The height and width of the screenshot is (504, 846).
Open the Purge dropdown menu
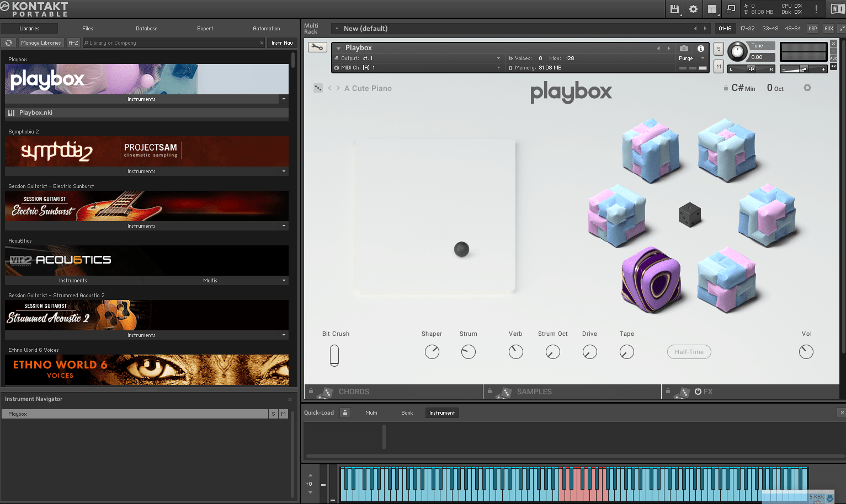click(x=691, y=58)
